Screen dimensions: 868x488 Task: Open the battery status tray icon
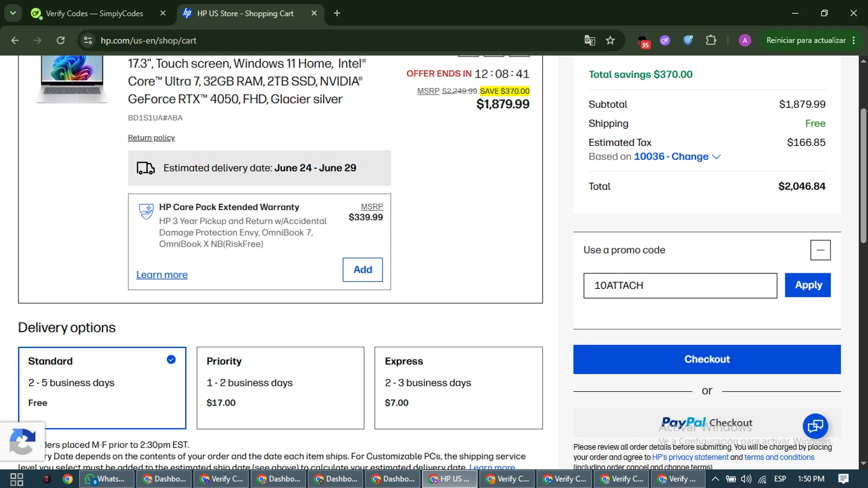[731, 479]
